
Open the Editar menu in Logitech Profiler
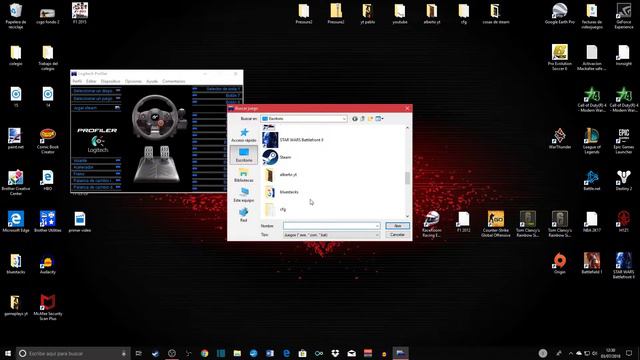pos(91,81)
